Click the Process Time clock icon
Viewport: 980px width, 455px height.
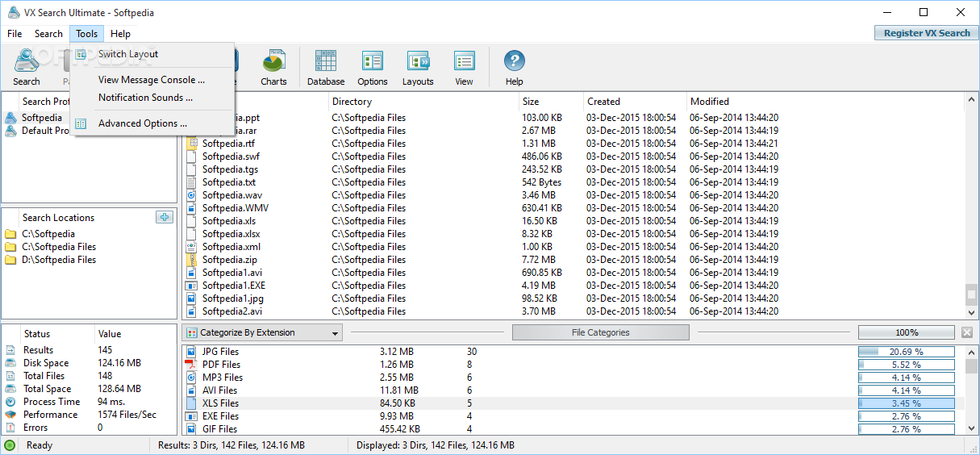[10, 402]
